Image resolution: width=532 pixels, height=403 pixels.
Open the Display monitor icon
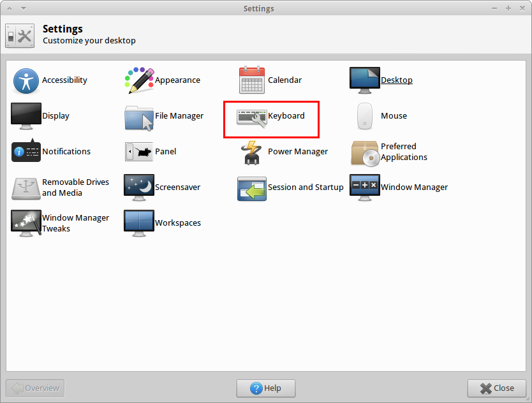click(x=26, y=116)
